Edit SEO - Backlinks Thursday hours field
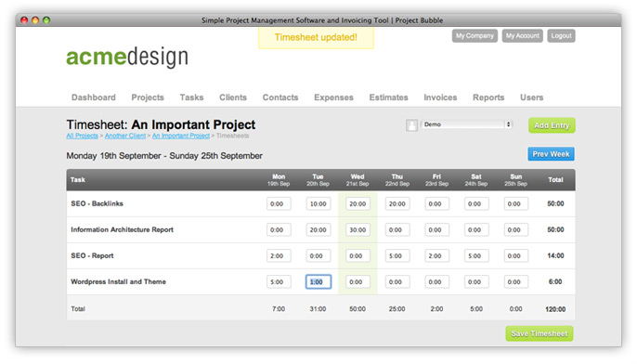The height and width of the screenshot is (364, 637). [x=397, y=203]
